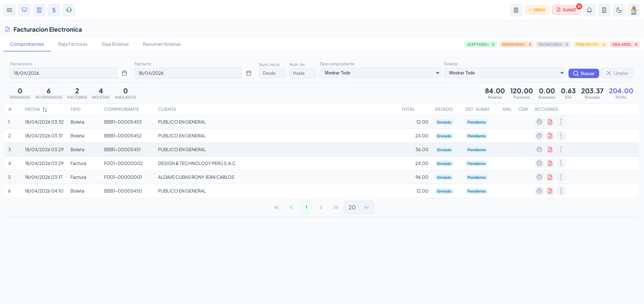Open Fecha fin calendar picker
Image resolution: width=644 pixels, height=304 pixels.
point(249,73)
